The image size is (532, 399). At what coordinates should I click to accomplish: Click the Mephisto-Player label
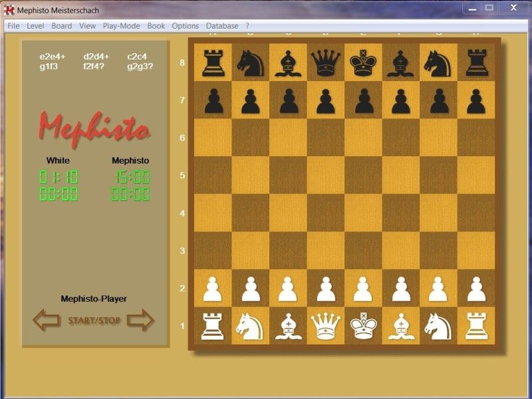(x=94, y=299)
